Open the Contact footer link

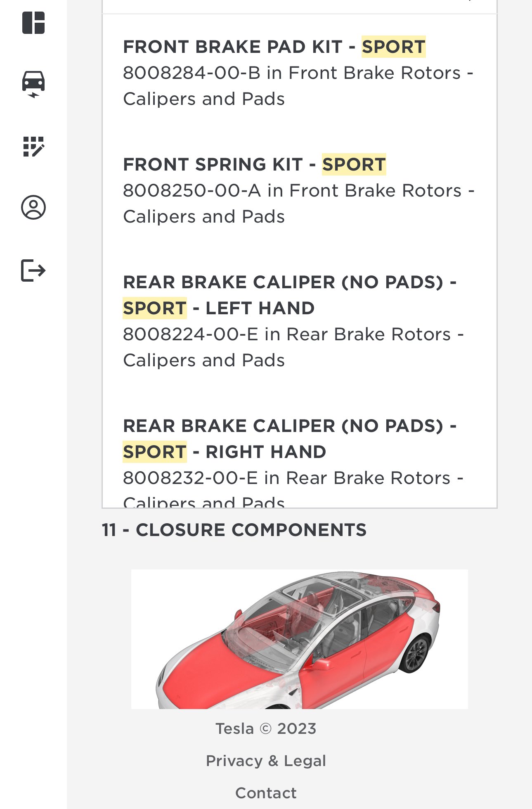pyautogui.click(x=266, y=793)
